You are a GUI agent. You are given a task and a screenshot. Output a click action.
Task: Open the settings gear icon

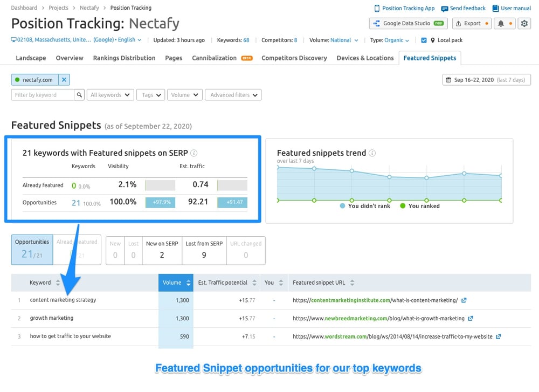point(524,23)
